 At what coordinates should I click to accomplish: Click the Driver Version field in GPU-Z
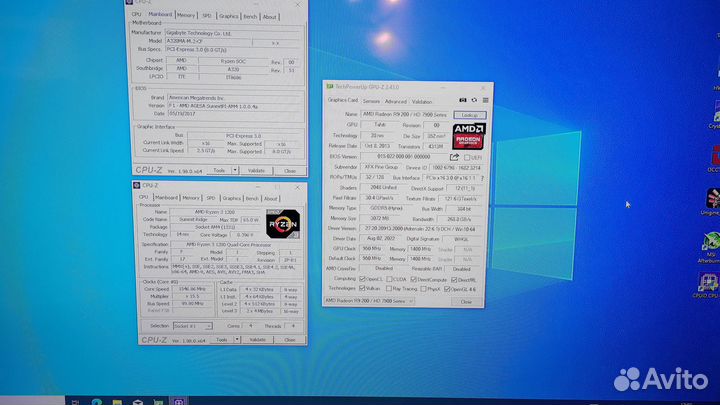[x=420, y=229]
